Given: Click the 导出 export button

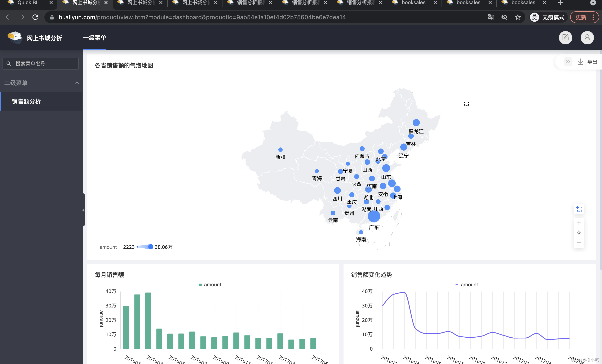Looking at the screenshot, I should [x=592, y=62].
